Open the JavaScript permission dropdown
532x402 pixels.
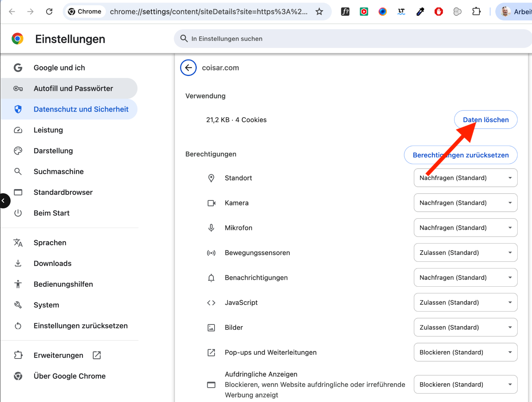(x=466, y=303)
